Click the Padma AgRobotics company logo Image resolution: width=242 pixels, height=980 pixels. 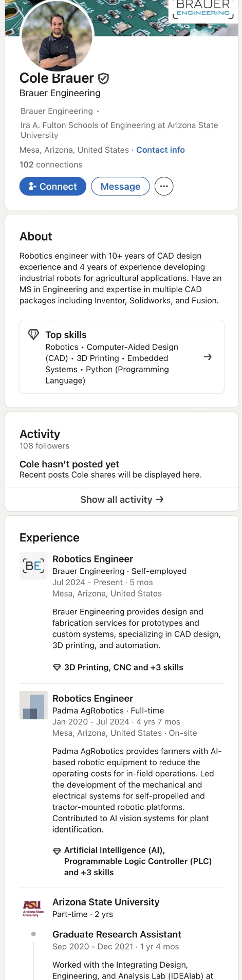point(33,705)
